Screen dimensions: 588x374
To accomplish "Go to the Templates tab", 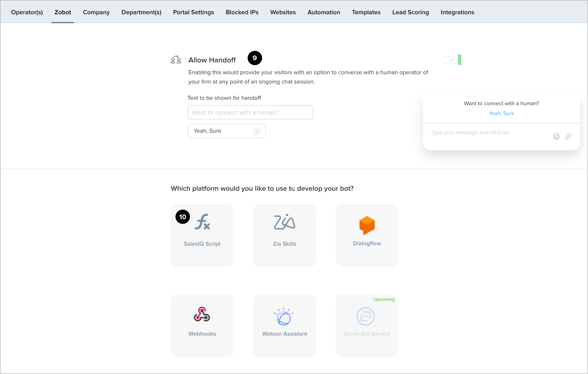I will pyautogui.click(x=366, y=12).
